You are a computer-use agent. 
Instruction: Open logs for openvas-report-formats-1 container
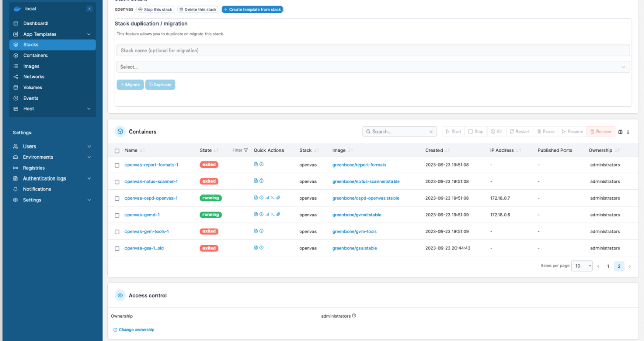pyautogui.click(x=256, y=165)
